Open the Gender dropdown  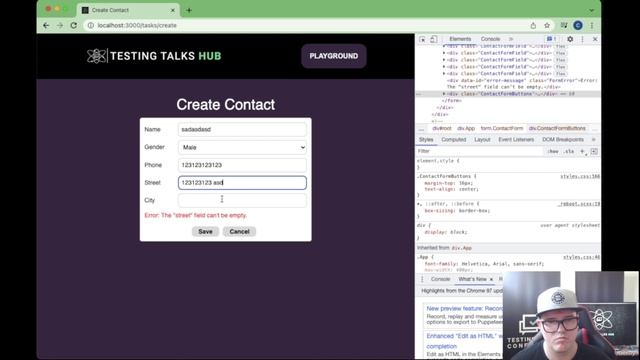tap(242, 147)
